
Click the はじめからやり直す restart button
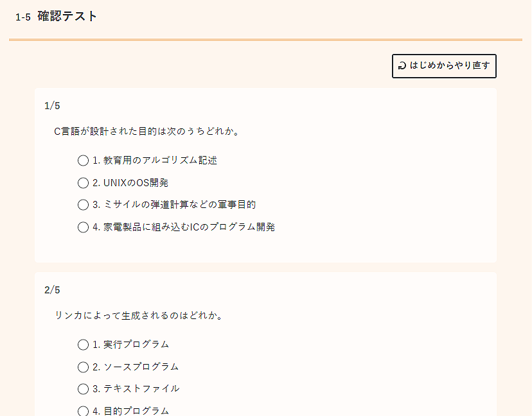click(444, 65)
